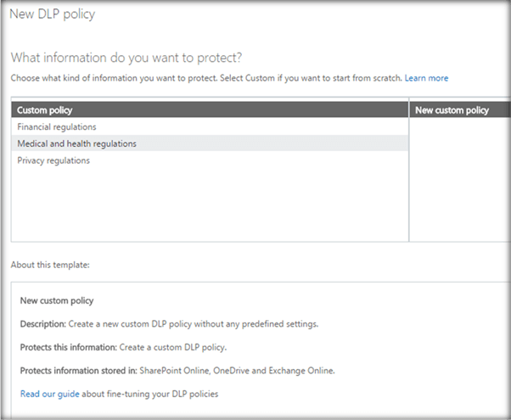Viewport: 511px width, 420px height.
Task: Click the 'Protects this information' label
Action: click(70, 348)
